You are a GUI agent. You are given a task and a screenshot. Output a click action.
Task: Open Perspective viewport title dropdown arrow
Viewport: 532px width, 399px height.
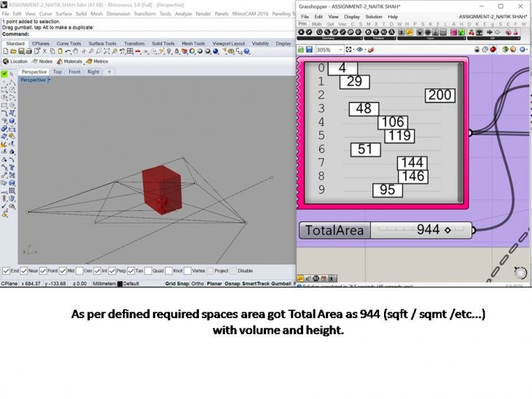click(49, 80)
